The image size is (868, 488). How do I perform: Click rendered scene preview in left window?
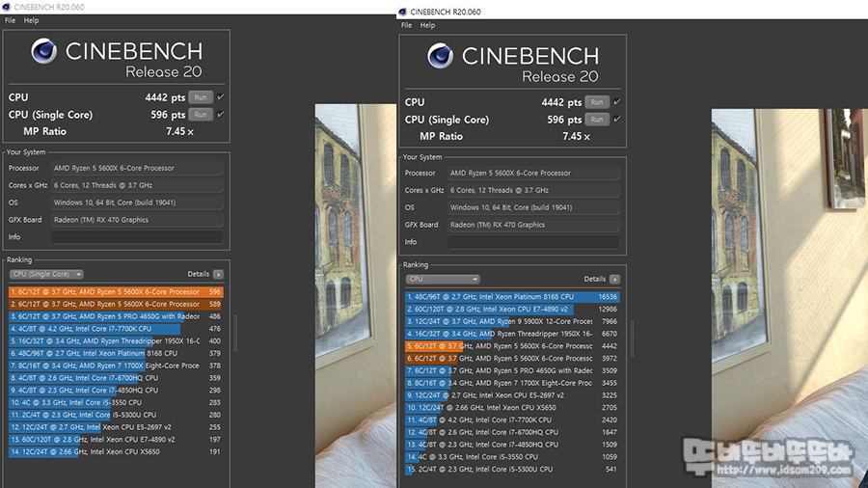(355, 296)
